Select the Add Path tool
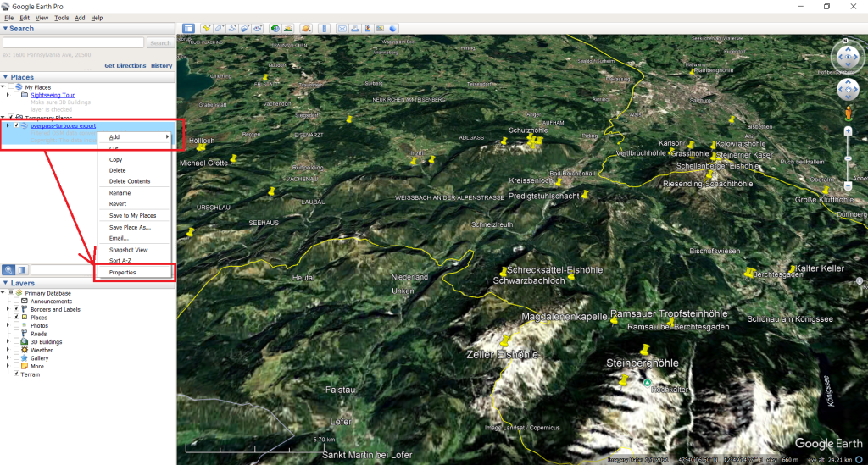 [x=232, y=28]
